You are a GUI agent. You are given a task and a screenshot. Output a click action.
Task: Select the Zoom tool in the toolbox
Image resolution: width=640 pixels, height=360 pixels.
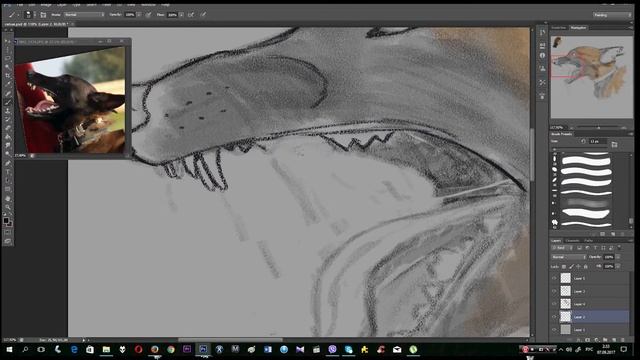8,207
